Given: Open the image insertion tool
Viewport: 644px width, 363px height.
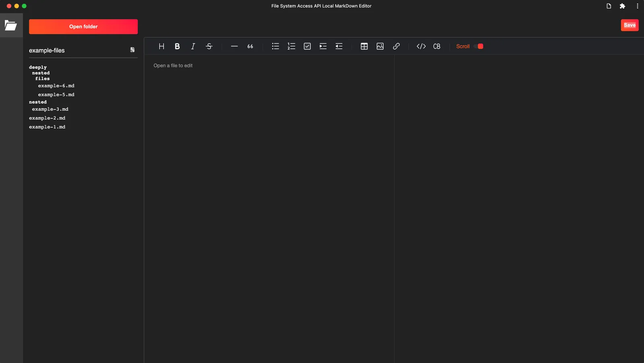Looking at the screenshot, I should point(380,46).
